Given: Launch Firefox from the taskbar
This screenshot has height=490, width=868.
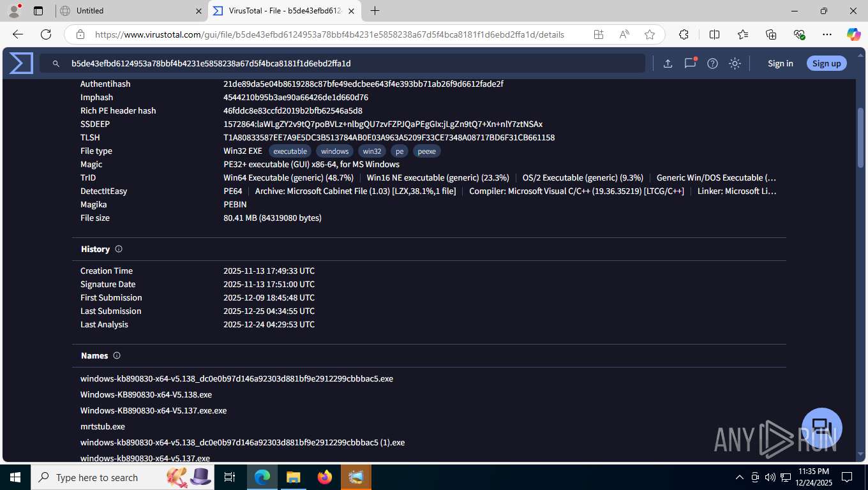Looking at the screenshot, I should [325, 477].
